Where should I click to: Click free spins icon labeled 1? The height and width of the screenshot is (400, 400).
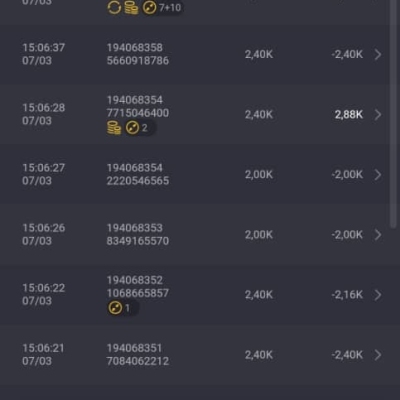pyautogui.click(x=115, y=308)
